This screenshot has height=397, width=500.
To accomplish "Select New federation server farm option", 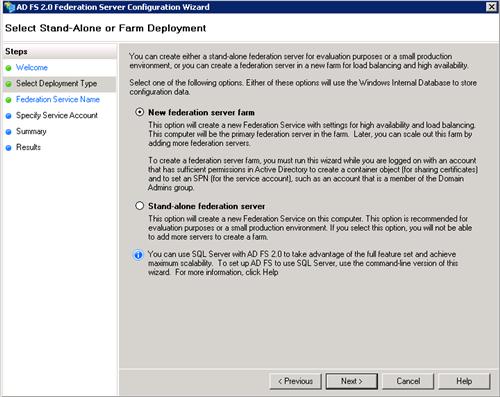I will coord(139,112).
